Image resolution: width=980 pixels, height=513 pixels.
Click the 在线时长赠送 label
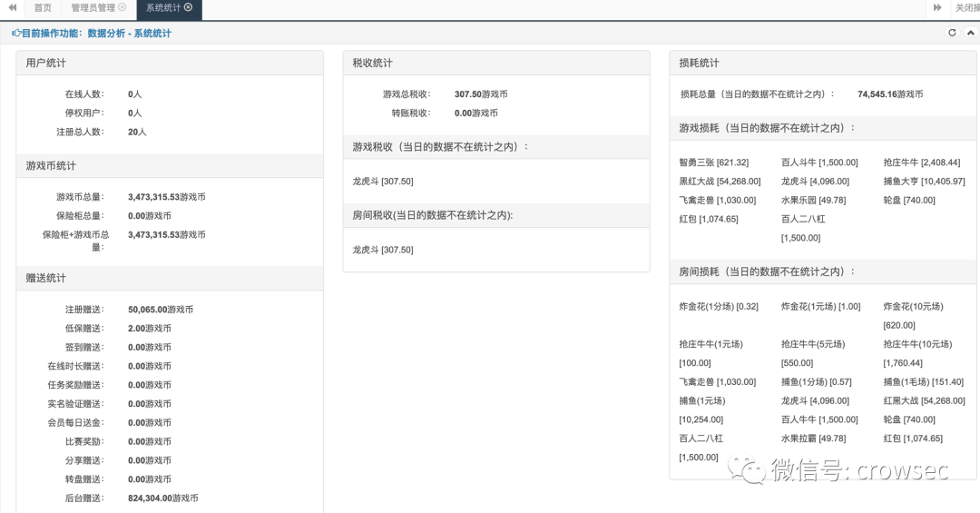pyautogui.click(x=75, y=366)
